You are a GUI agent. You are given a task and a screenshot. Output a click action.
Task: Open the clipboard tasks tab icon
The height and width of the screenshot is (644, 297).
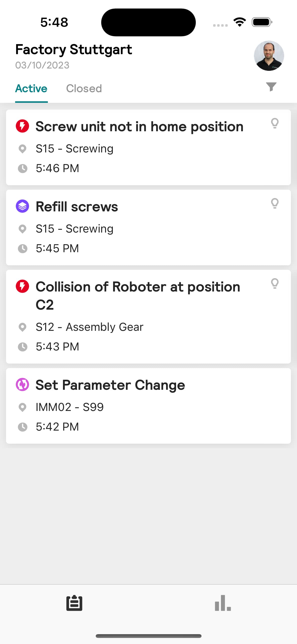click(x=74, y=603)
